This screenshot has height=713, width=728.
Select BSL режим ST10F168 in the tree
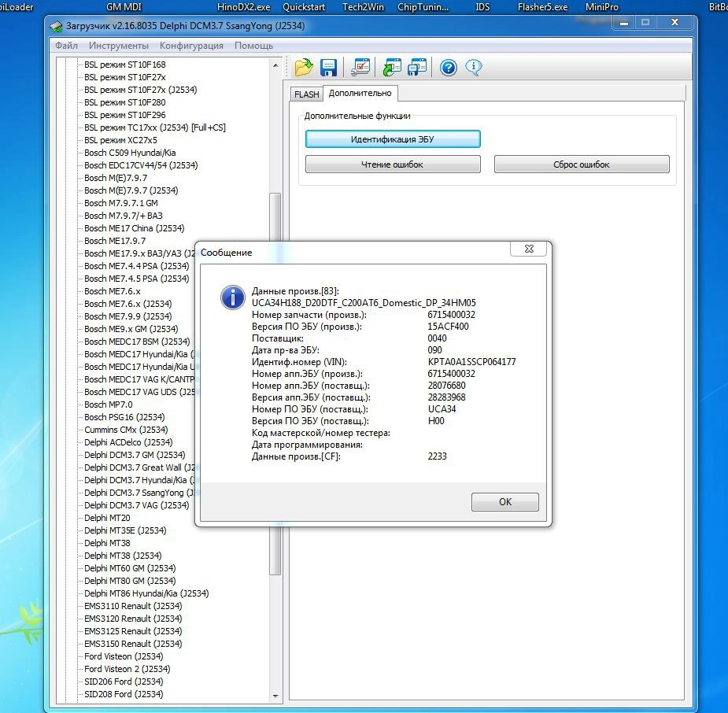click(x=125, y=65)
